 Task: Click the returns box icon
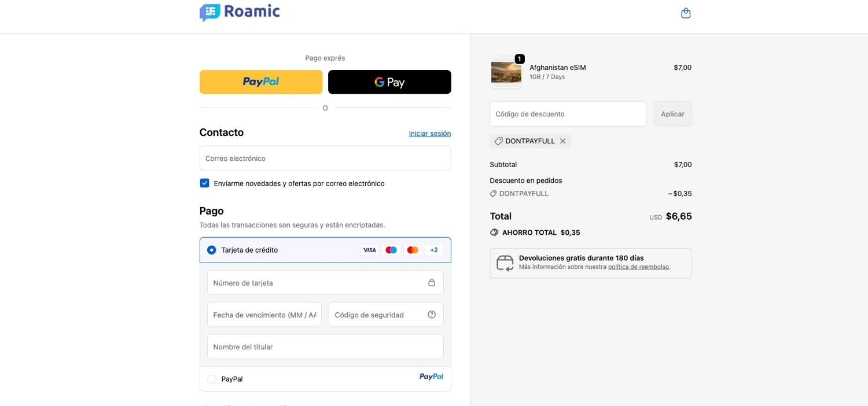point(505,263)
